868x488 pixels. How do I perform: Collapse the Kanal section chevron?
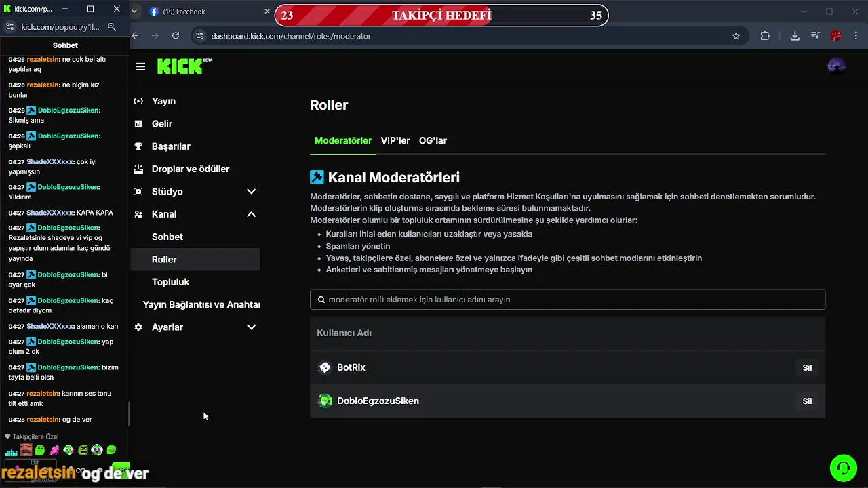tap(251, 214)
